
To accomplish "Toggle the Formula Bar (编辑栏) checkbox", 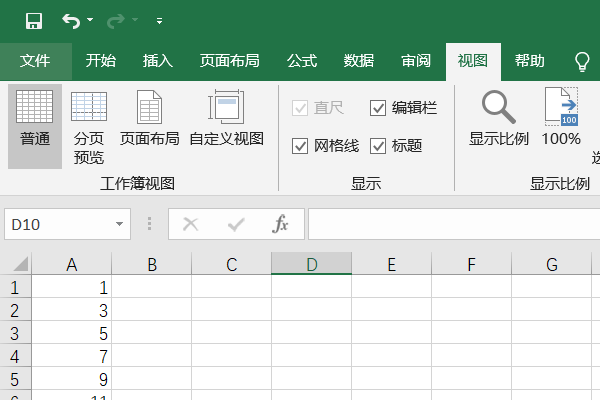I will coord(378,108).
